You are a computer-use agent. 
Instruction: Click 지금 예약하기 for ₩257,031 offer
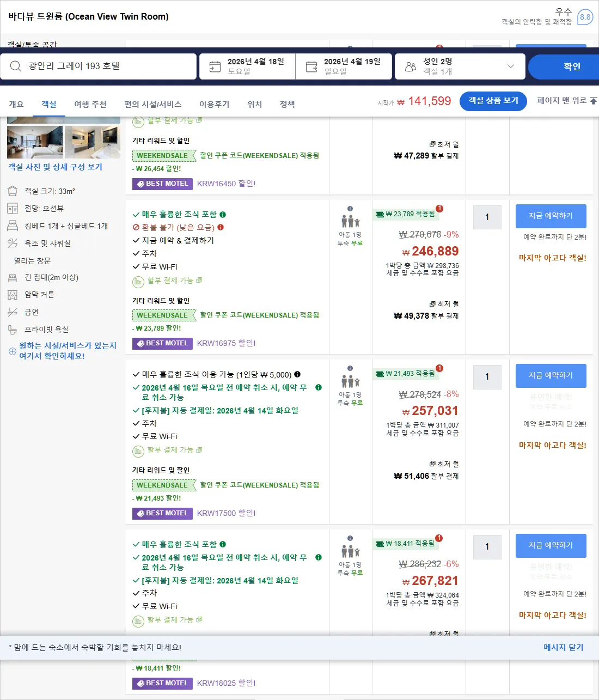(551, 376)
